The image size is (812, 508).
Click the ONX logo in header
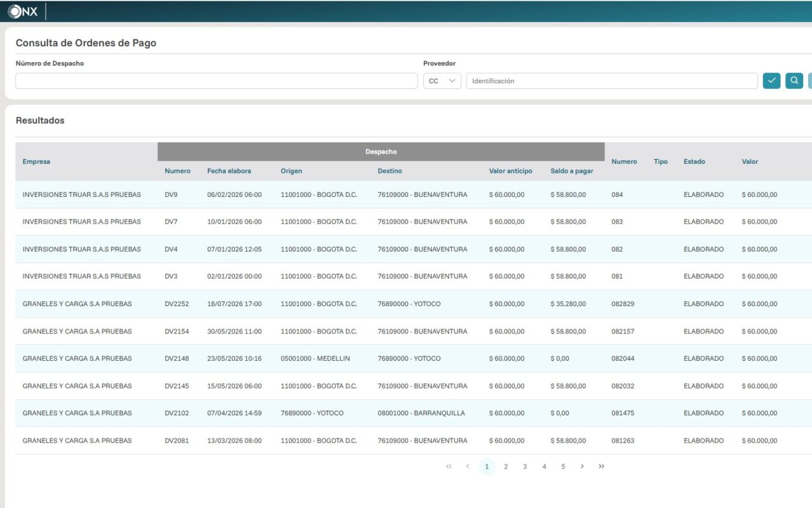(22, 11)
